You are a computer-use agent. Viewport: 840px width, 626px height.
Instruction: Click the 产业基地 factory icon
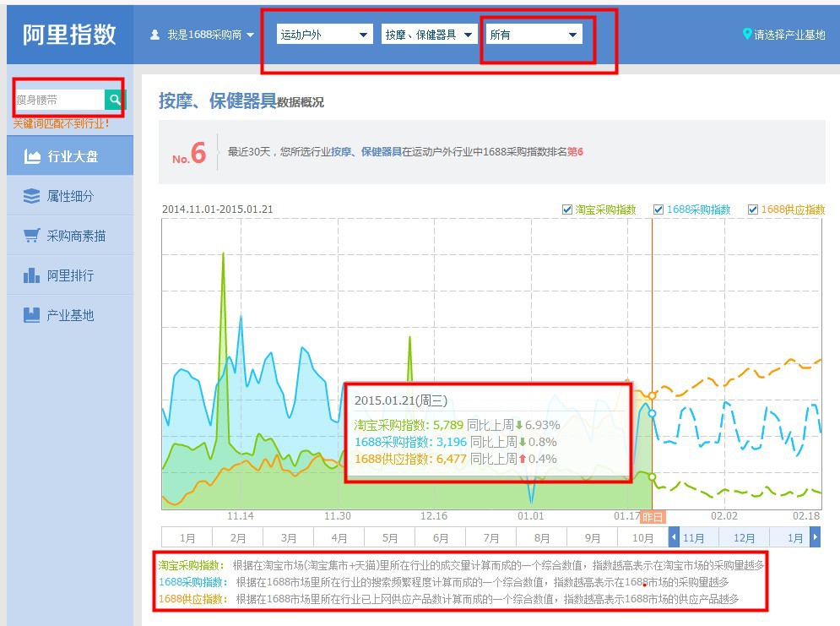[31, 314]
